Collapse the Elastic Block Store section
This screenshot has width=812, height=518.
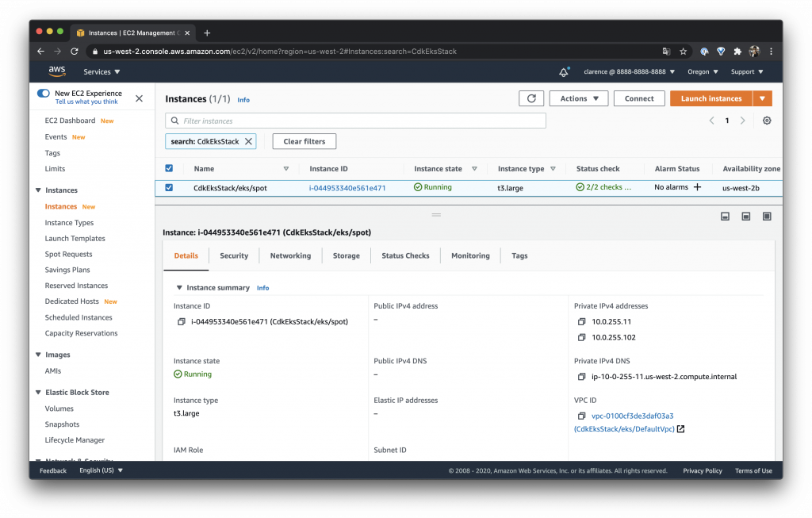(x=38, y=393)
